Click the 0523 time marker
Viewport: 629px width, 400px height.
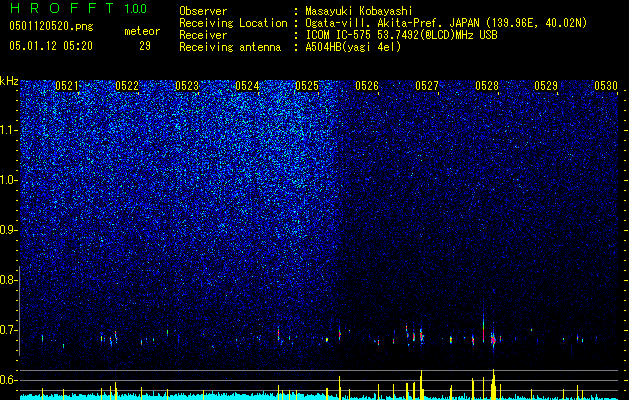(x=187, y=86)
